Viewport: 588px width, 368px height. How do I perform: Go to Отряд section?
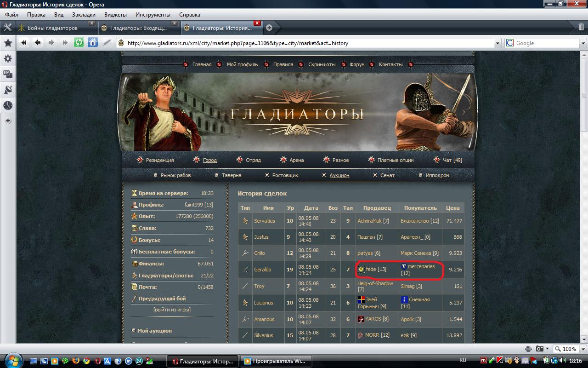[253, 160]
